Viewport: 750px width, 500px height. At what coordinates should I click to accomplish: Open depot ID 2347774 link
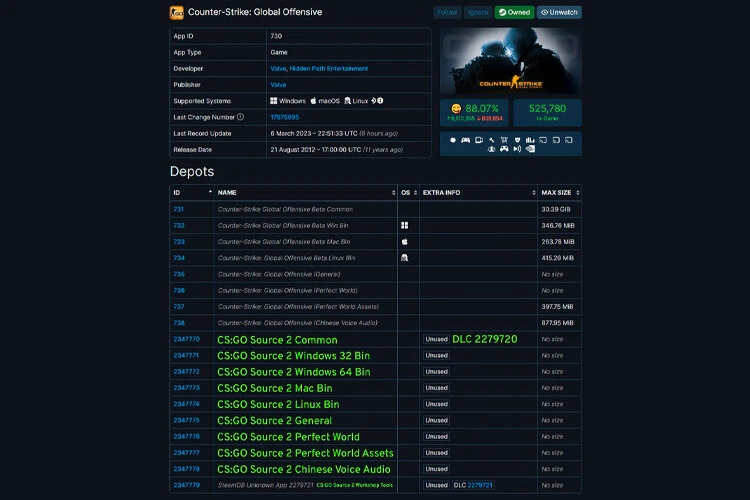click(x=187, y=404)
